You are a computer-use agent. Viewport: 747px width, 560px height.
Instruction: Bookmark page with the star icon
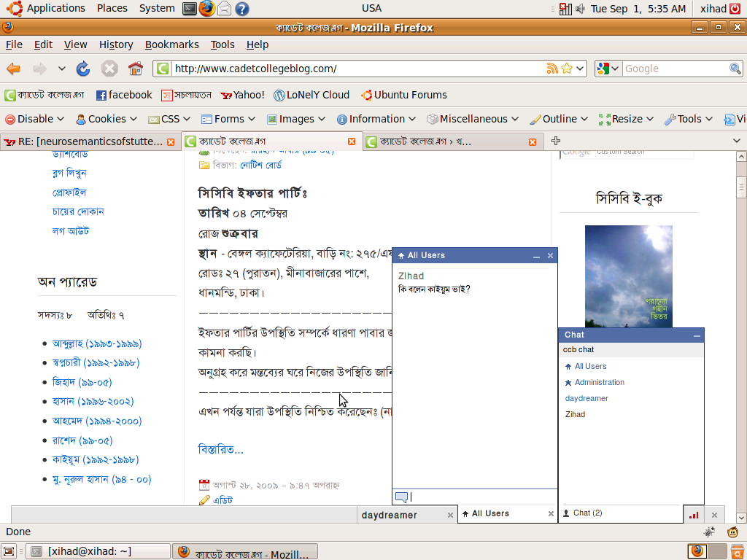coord(566,69)
